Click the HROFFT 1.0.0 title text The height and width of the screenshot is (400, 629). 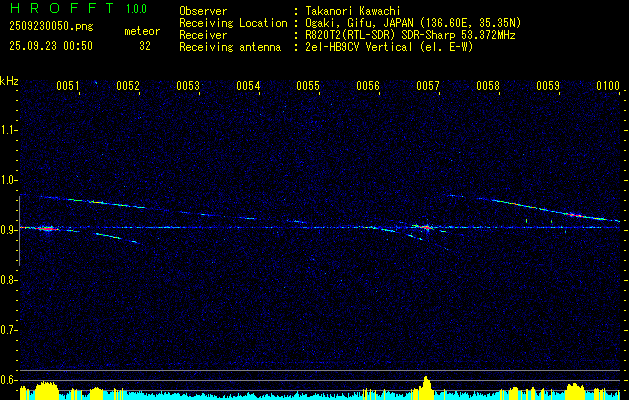tap(79, 8)
